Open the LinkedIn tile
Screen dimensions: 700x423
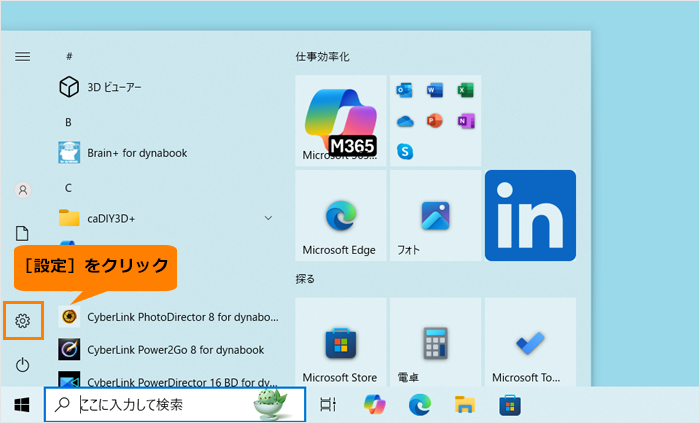(530, 216)
